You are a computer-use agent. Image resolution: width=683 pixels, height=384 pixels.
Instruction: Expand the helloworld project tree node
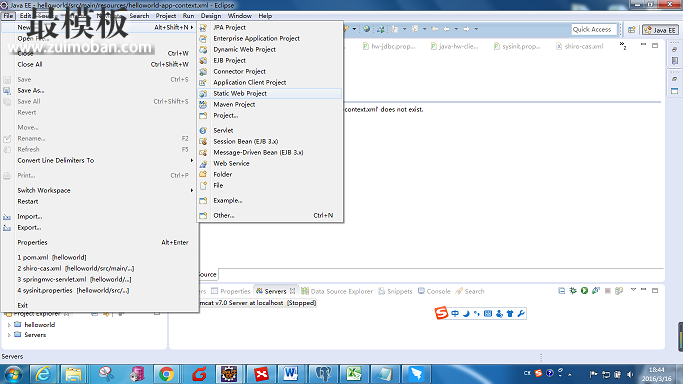coord(9,325)
